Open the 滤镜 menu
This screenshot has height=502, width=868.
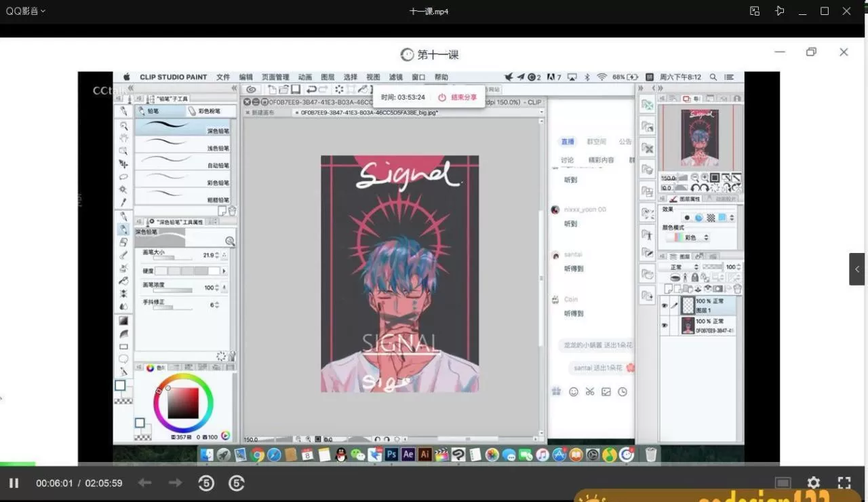coord(395,77)
